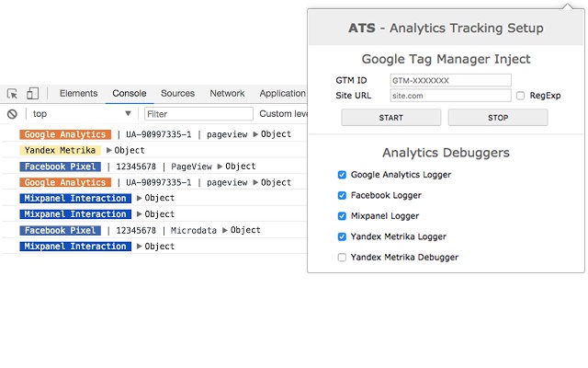Open the Custom levels dropdown
The height and width of the screenshot is (368, 588).
283,114
